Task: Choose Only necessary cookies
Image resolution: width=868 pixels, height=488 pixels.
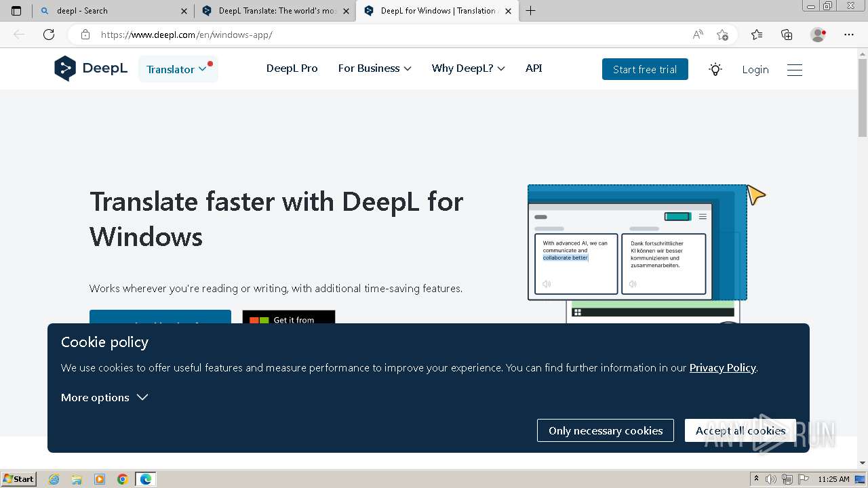Action: coord(606,430)
